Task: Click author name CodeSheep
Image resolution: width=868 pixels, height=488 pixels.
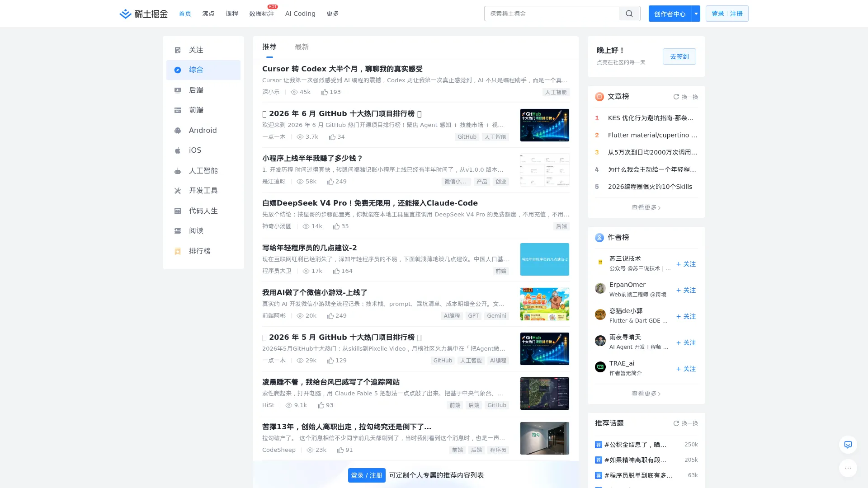Action: click(279, 450)
